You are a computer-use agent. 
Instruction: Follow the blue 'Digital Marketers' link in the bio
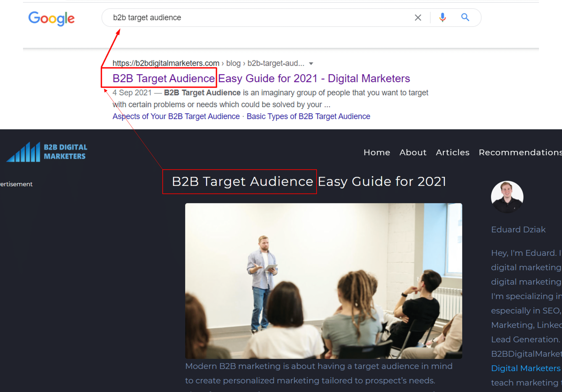click(526, 368)
